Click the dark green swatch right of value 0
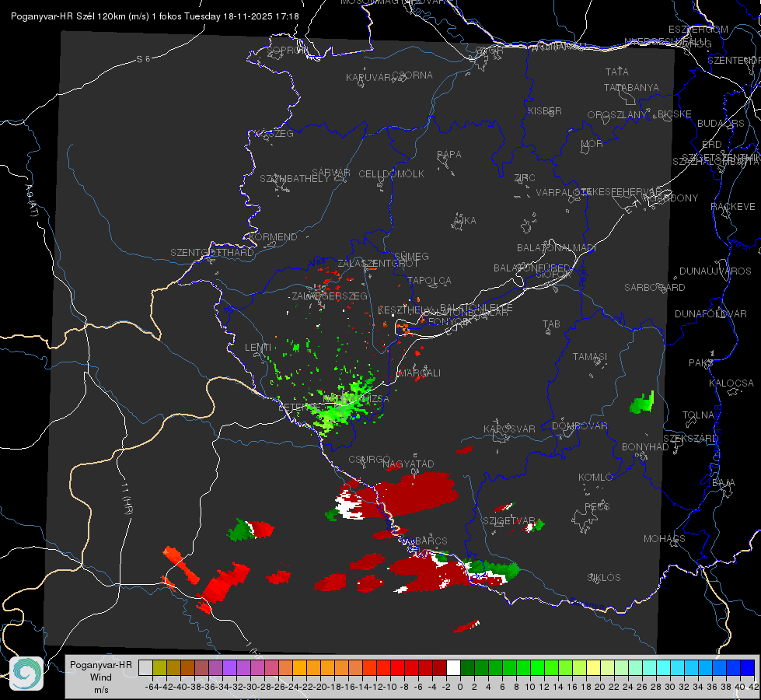This screenshot has width=761, height=700. coord(467,668)
